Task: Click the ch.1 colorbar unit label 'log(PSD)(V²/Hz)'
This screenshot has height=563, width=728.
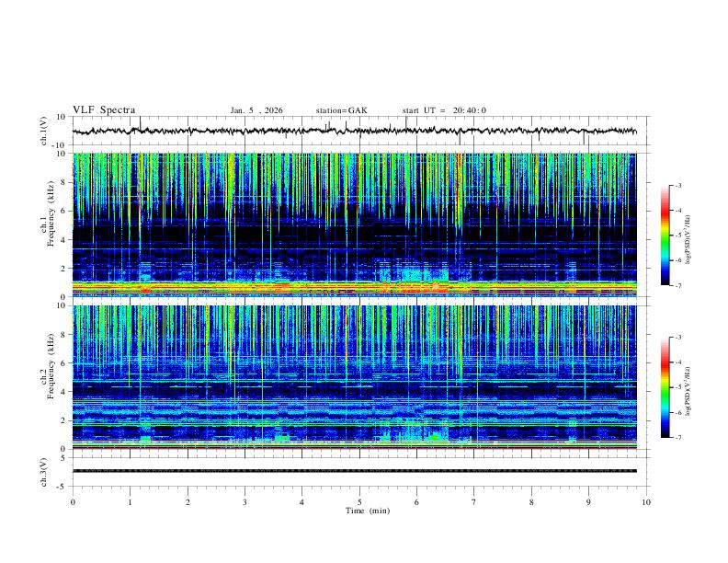Action: pyautogui.click(x=688, y=240)
